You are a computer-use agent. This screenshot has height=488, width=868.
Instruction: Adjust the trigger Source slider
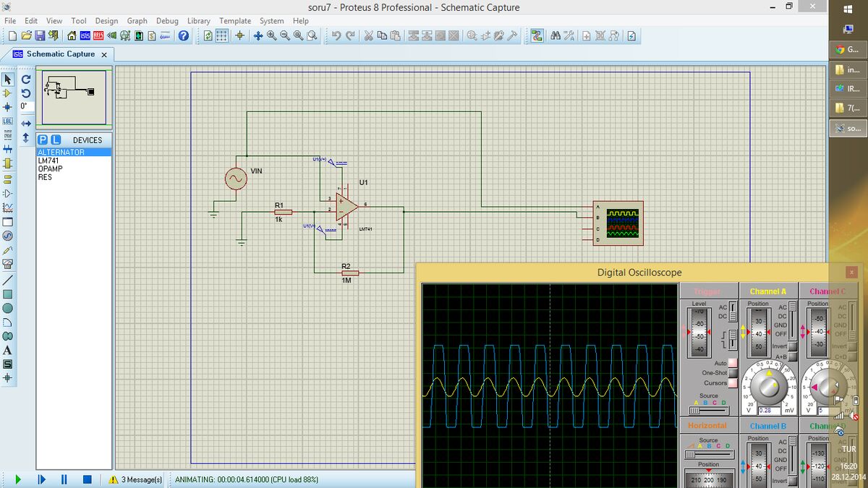pos(709,410)
